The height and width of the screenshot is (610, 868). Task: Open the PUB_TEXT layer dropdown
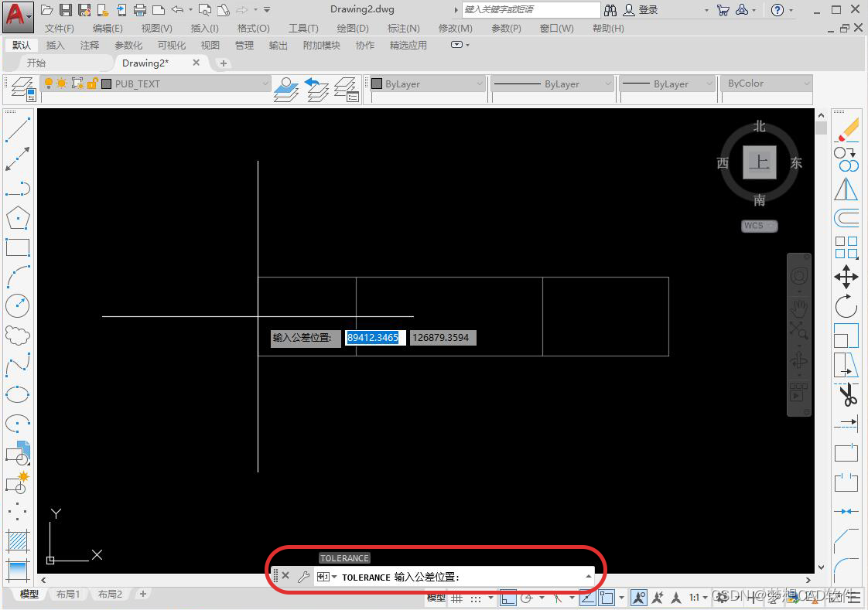coord(265,83)
